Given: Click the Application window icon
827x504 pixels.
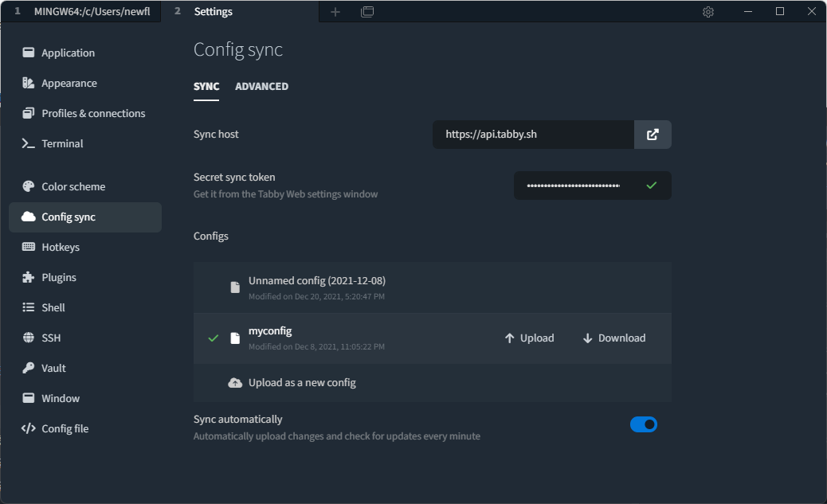Looking at the screenshot, I should point(29,53).
